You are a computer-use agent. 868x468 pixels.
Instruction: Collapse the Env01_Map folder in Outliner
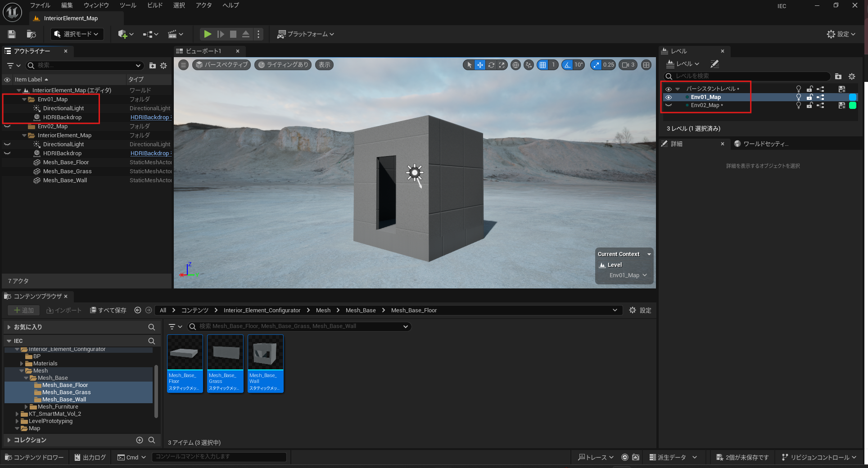(24, 99)
